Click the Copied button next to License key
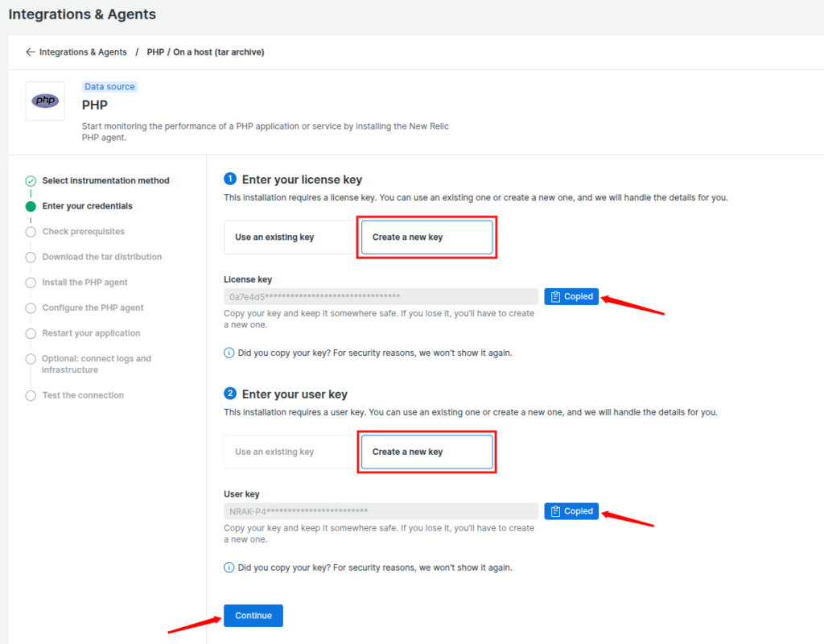This screenshot has width=824, height=644. coord(571,296)
